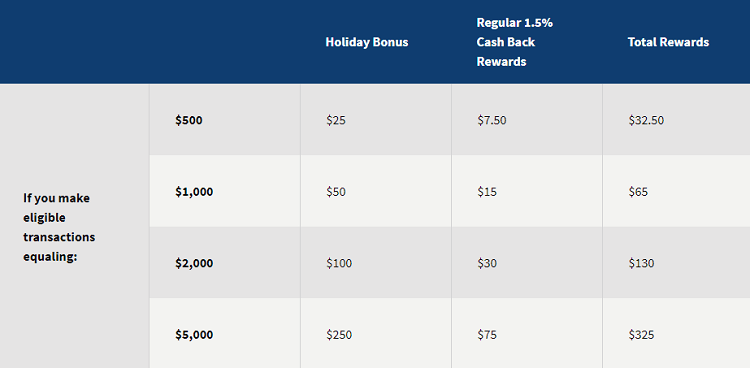Screen dimensions: 750x368
Task: Click the $15 cash back value
Action: pyautogui.click(x=487, y=192)
